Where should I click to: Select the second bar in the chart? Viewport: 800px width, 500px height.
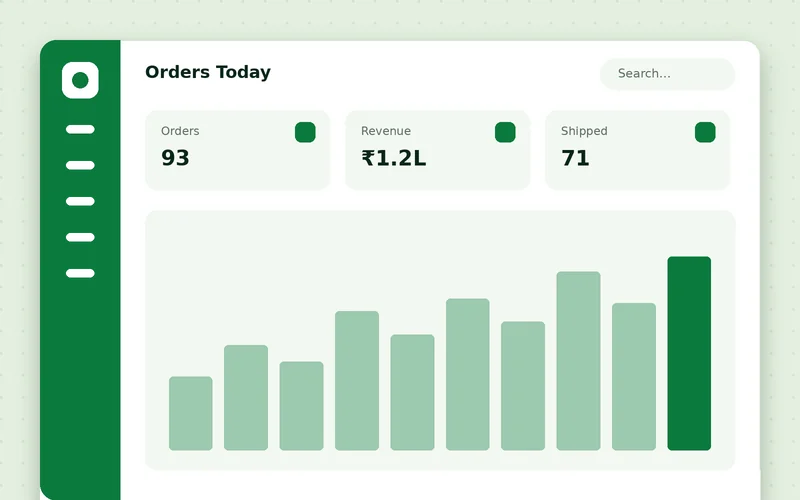[246, 398]
